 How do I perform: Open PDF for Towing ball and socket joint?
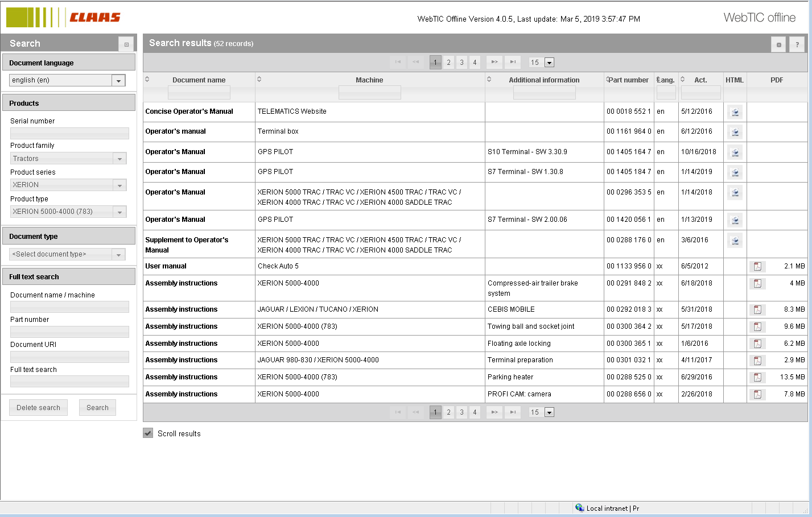point(757,326)
